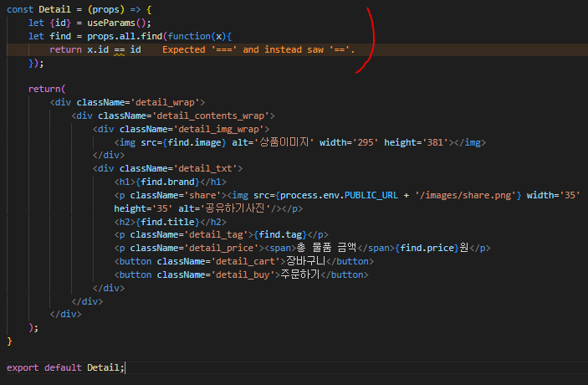
Task: Click the '/images/share.png' path string
Action: click(465, 196)
